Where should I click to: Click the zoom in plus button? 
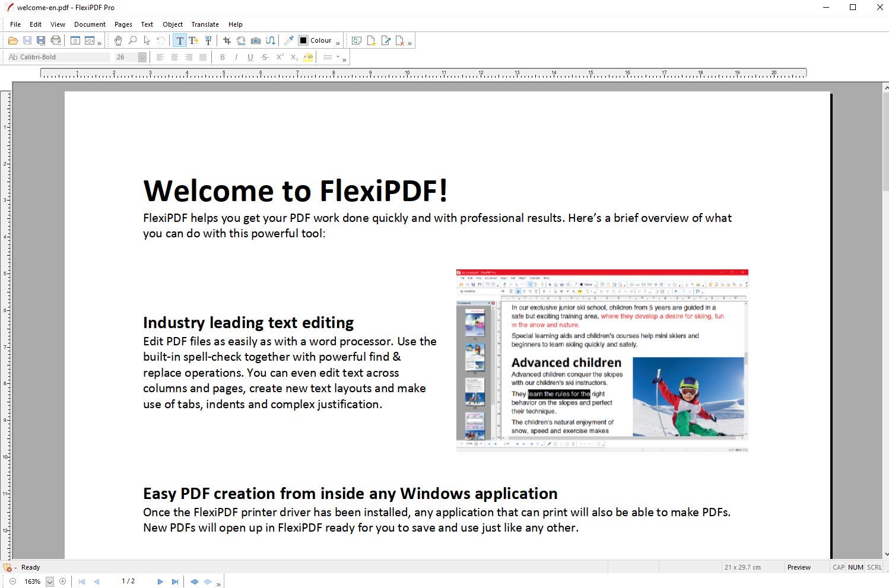(62, 581)
